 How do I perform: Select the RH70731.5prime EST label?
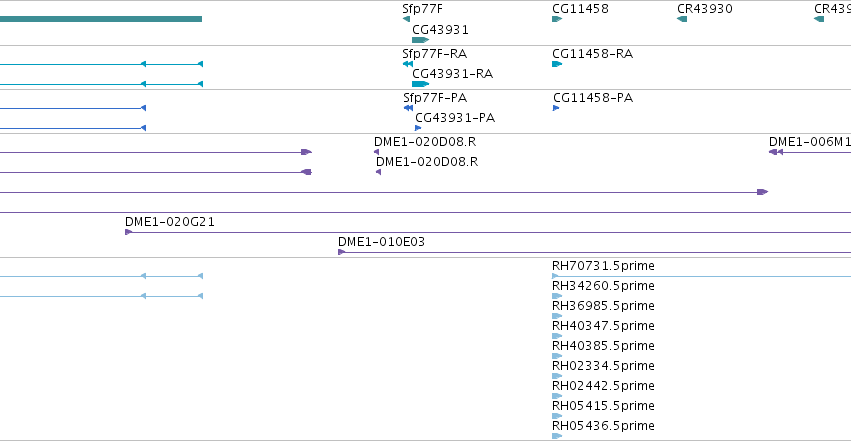(603, 266)
